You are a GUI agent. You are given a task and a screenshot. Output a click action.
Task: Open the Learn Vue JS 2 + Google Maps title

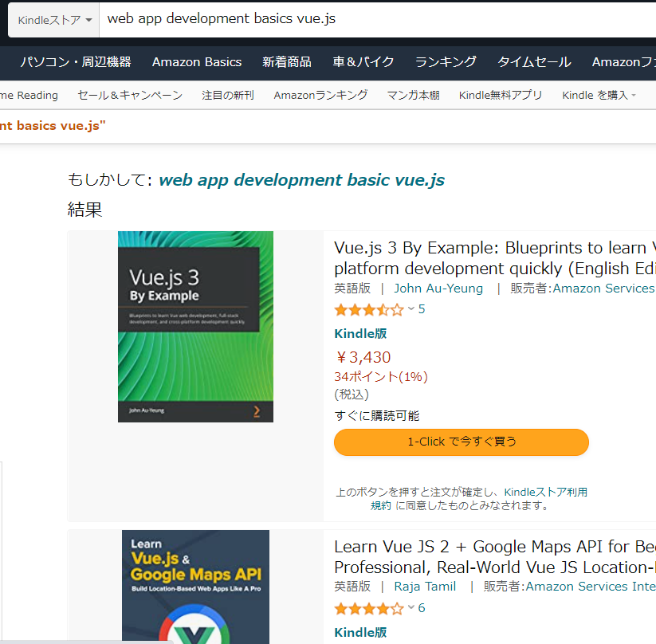click(x=494, y=557)
